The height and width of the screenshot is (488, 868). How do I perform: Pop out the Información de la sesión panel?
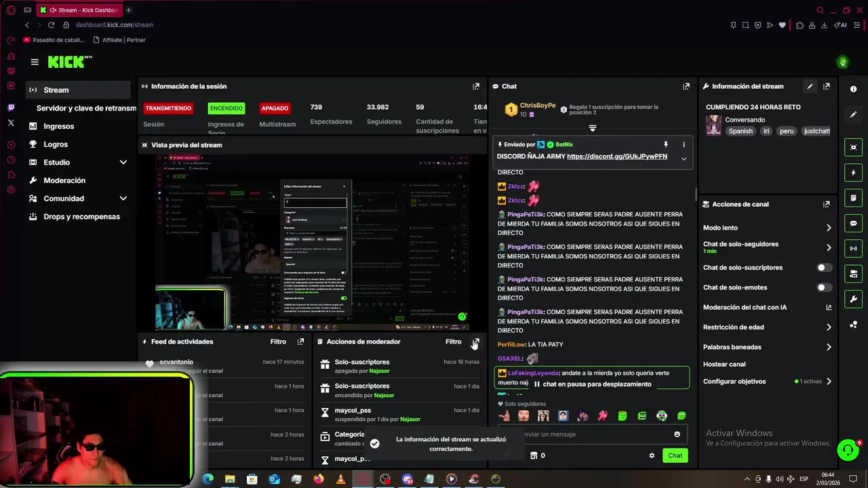click(x=476, y=86)
